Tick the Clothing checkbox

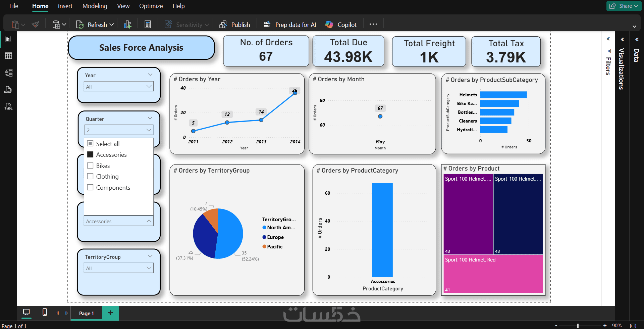[x=90, y=176]
